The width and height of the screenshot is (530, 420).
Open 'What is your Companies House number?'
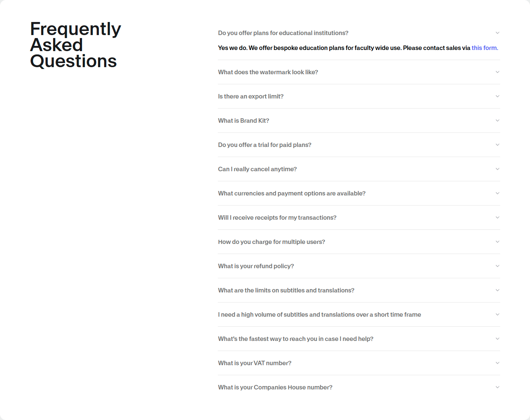275,387
